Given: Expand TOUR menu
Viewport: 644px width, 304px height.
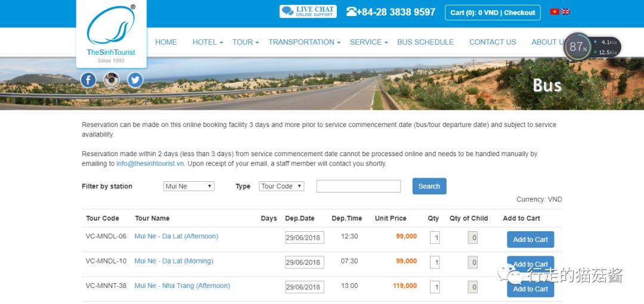Looking at the screenshot, I should pyautogui.click(x=246, y=42).
